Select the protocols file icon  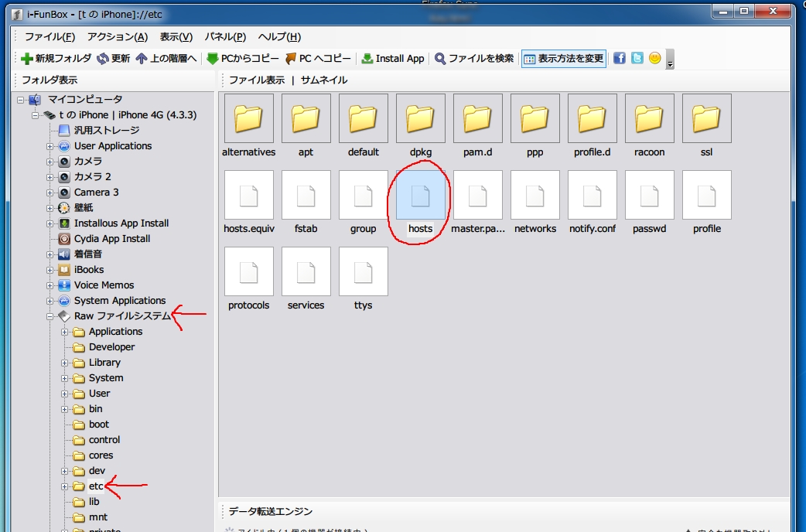(x=249, y=271)
